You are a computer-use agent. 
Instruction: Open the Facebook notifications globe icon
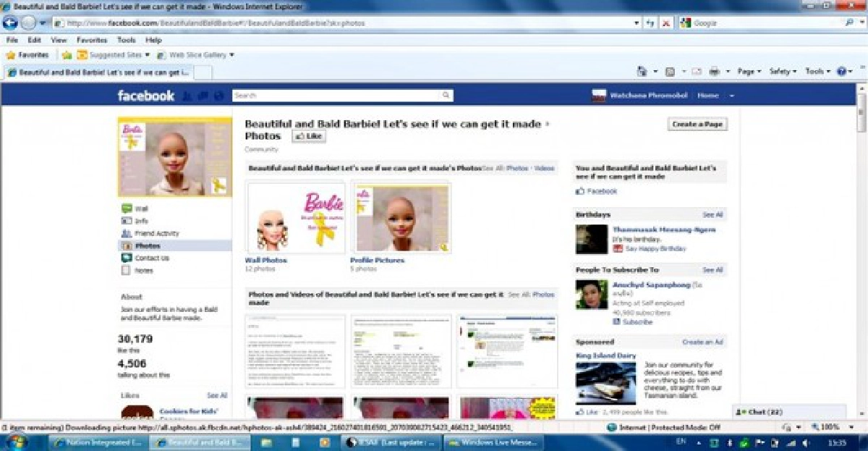[218, 96]
